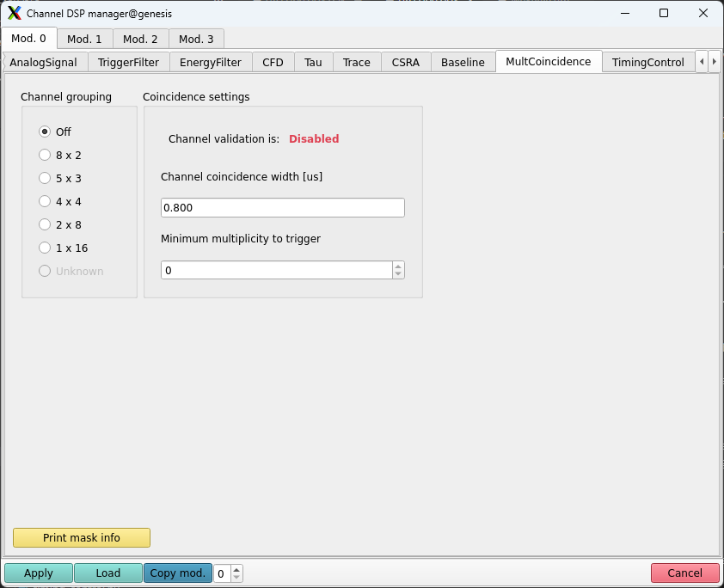Click the Apply button
The height and width of the screenshot is (588, 724).
tap(39, 573)
